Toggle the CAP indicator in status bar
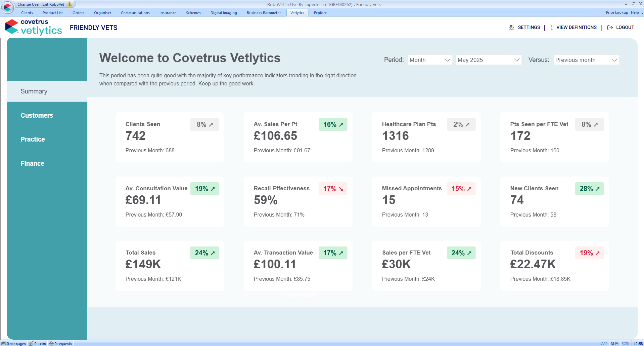The image size is (644, 346). click(604, 343)
